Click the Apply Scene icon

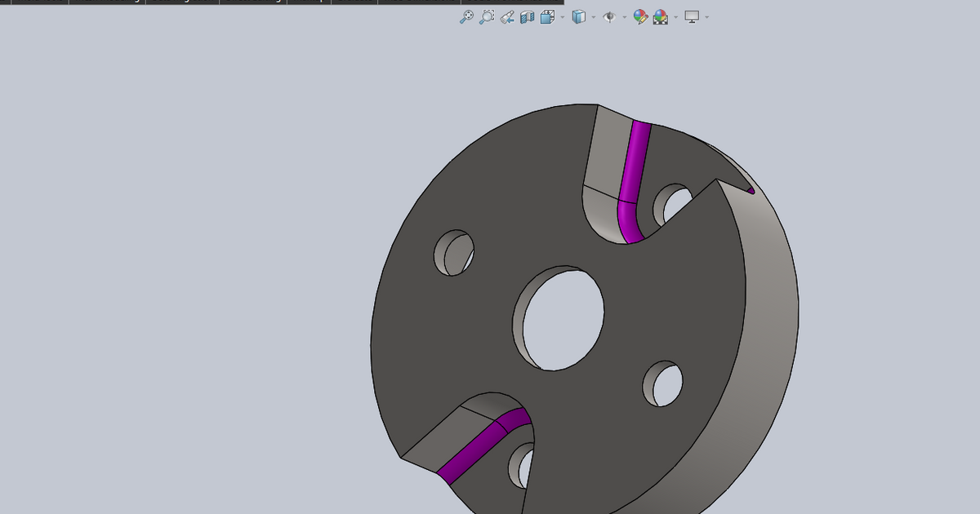click(x=660, y=16)
